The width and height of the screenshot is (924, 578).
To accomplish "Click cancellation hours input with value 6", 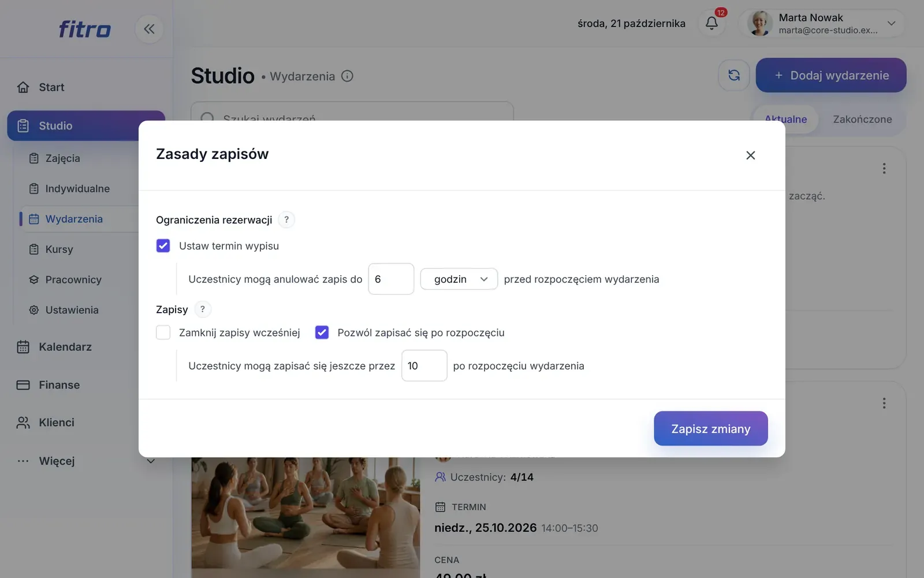I will pyautogui.click(x=391, y=279).
